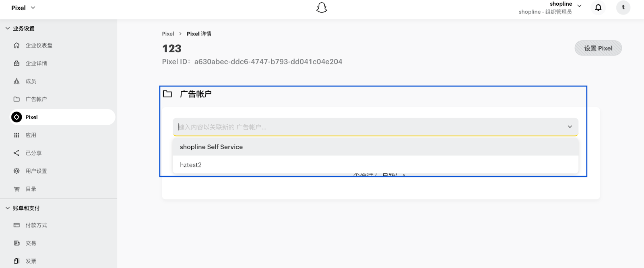
Task: Toggle the ad account dropdown chevron
Action: click(570, 127)
